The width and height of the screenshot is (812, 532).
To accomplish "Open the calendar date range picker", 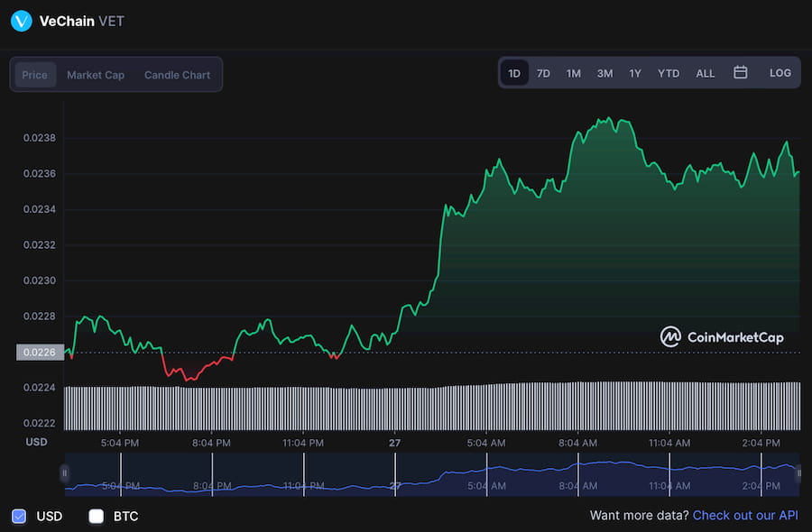I will pos(740,73).
